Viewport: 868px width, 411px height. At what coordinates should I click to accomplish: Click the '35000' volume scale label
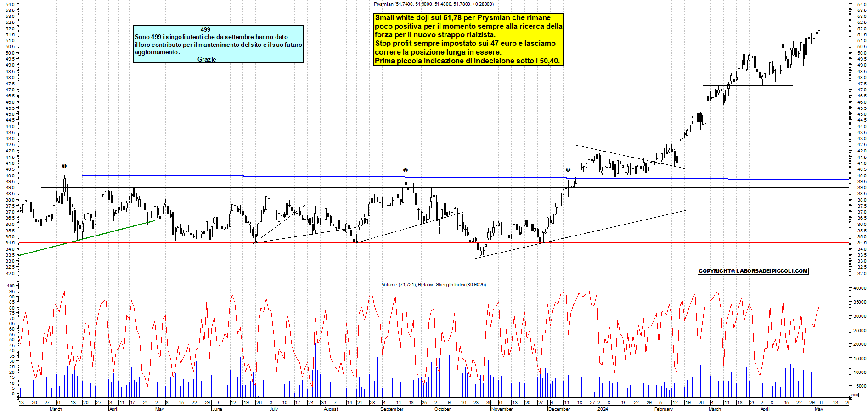pos(860,302)
